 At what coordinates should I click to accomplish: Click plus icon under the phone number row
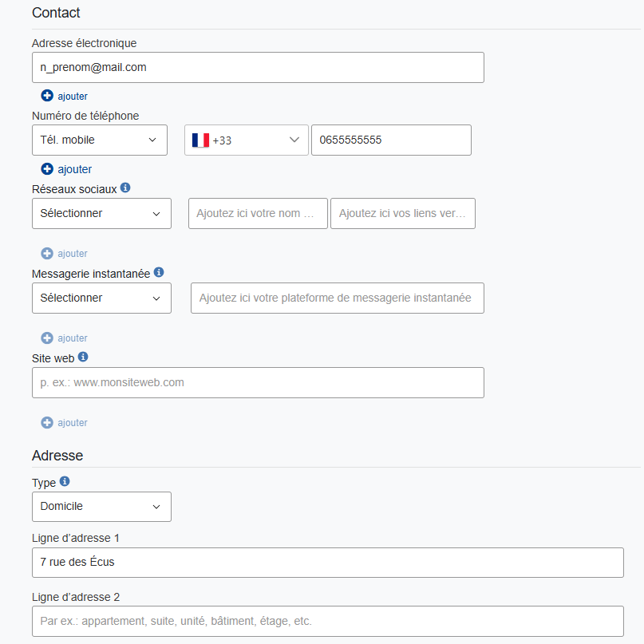click(47, 169)
